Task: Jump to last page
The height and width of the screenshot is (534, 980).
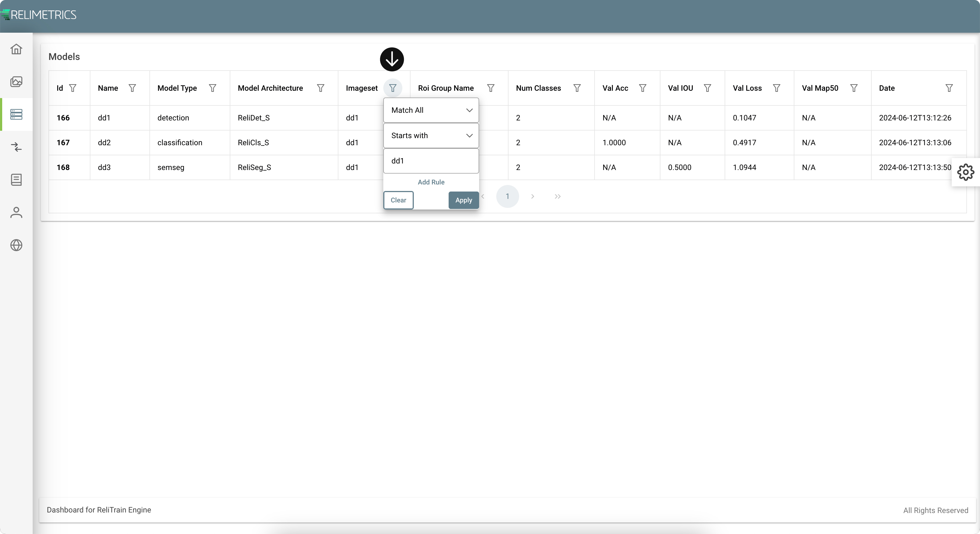Action: 557,196
